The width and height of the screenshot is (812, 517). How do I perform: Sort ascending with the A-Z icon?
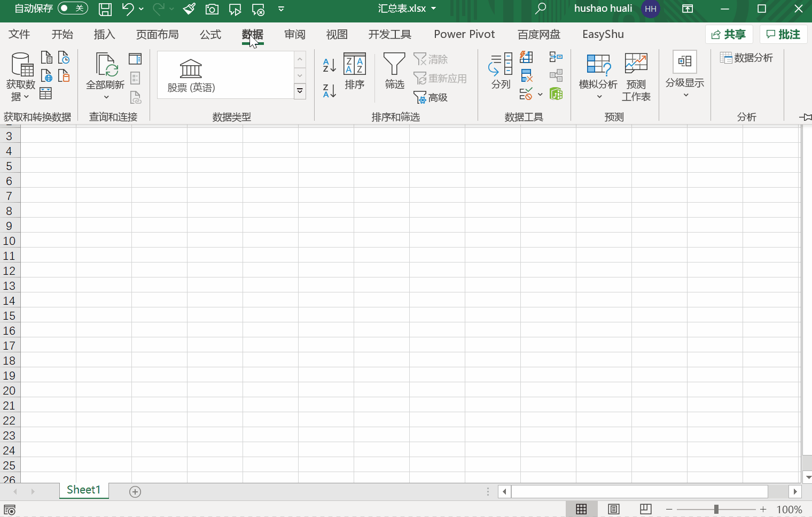coord(329,65)
